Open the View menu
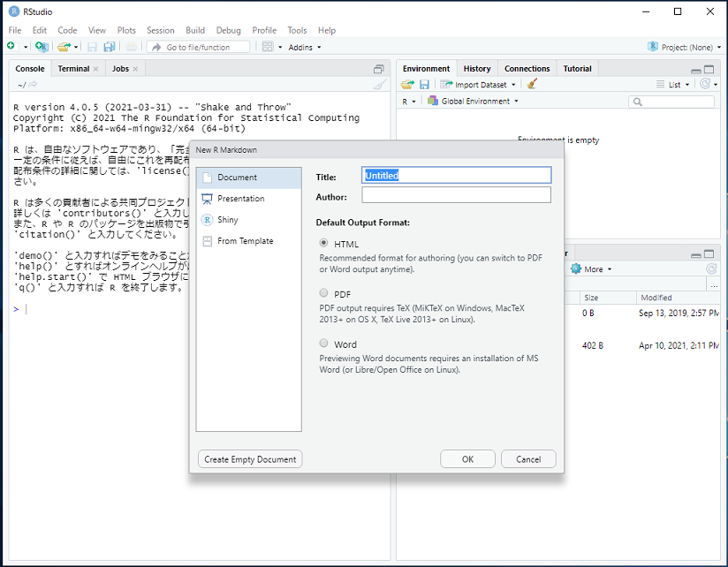The image size is (728, 567). point(96,30)
